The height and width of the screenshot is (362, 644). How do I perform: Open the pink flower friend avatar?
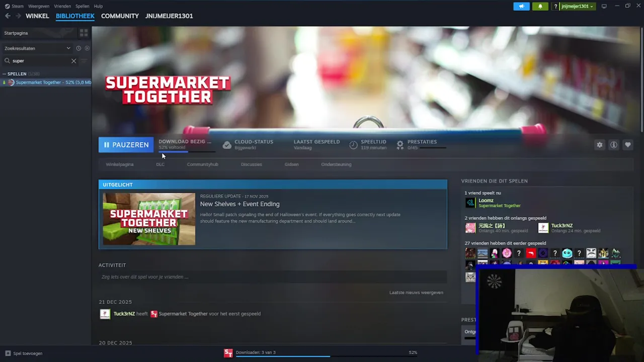click(507, 253)
